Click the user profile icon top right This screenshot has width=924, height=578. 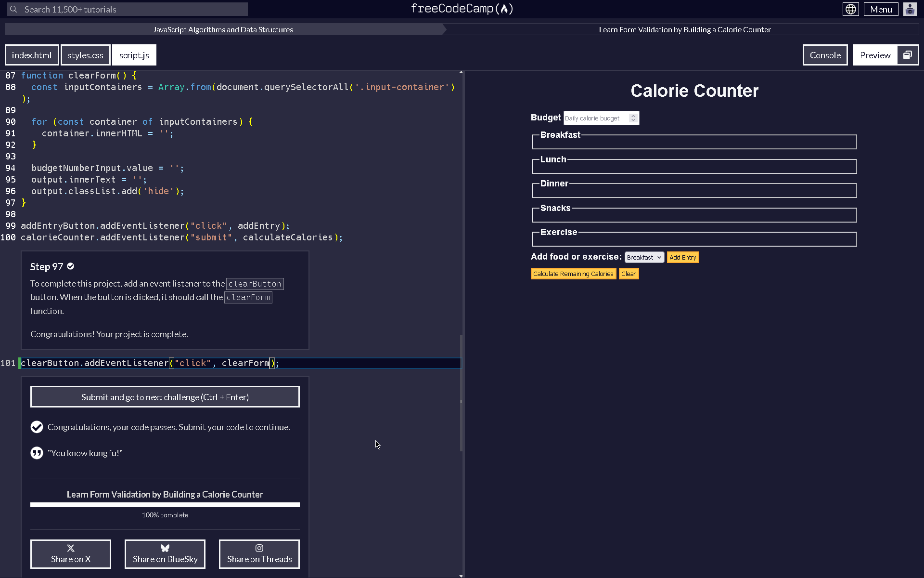click(x=910, y=9)
